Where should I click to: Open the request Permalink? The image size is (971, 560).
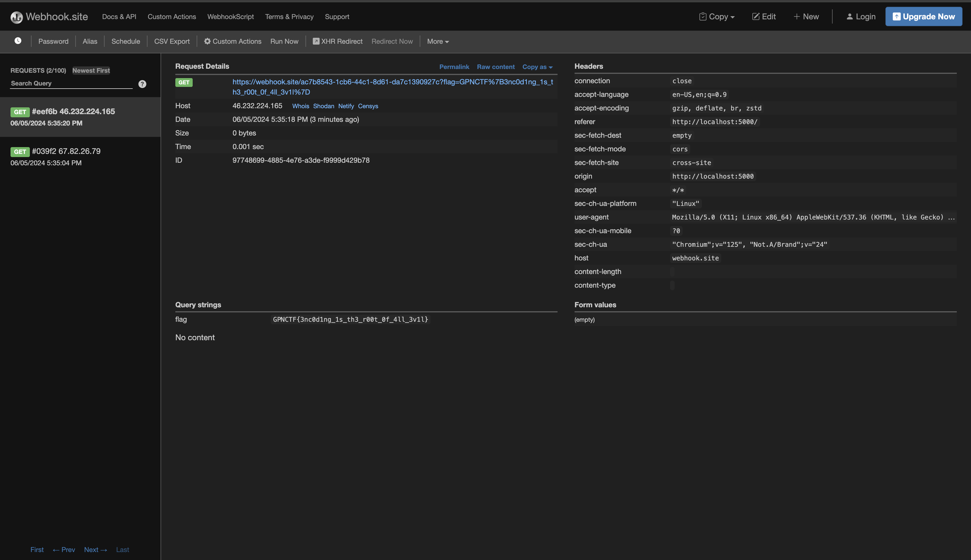pyautogui.click(x=454, y=66)
